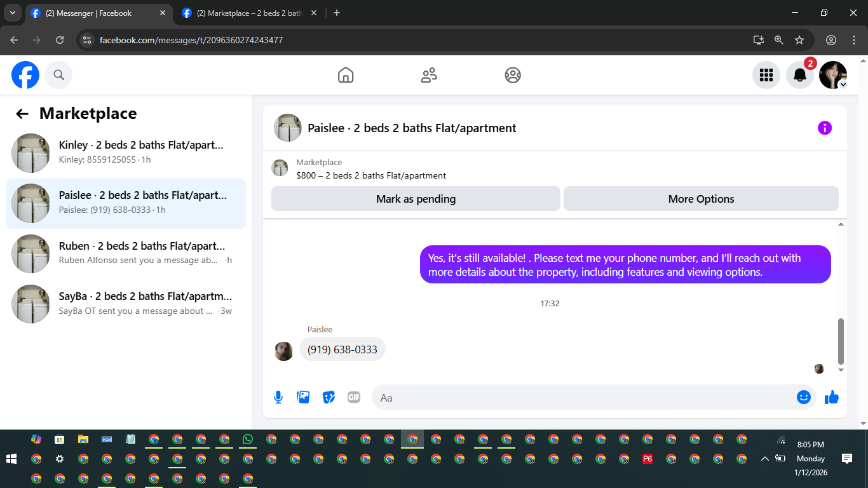Viewport: 868px width, 488px height.
Task: Click the browser Back button
Action: [14, 40]
